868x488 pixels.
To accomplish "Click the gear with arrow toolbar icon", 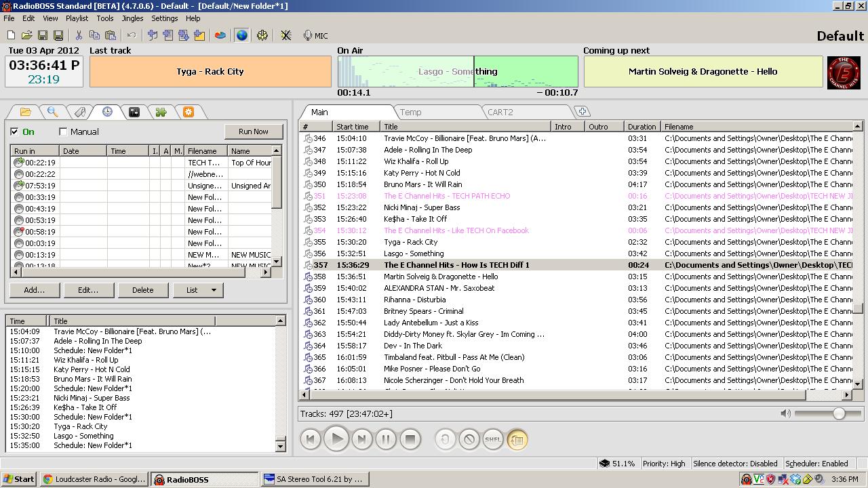I will click(x=262, y=35).
